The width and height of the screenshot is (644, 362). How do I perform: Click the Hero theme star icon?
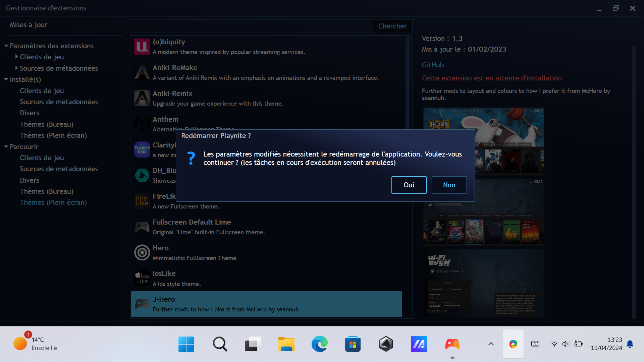tap(142, 253)
